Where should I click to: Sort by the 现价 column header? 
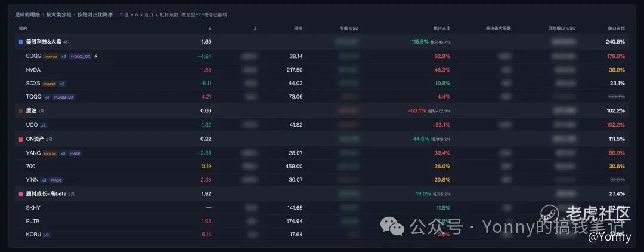click(x=298, y=29)
